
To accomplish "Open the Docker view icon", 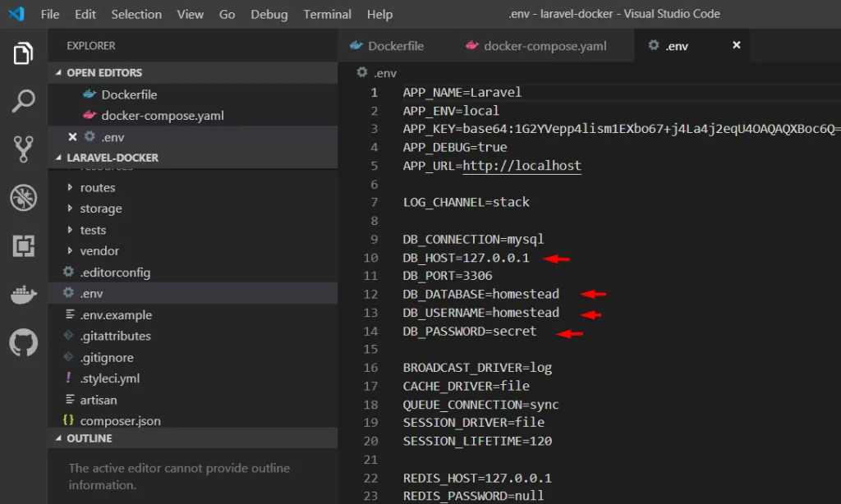I will click(x=23, y=294).
